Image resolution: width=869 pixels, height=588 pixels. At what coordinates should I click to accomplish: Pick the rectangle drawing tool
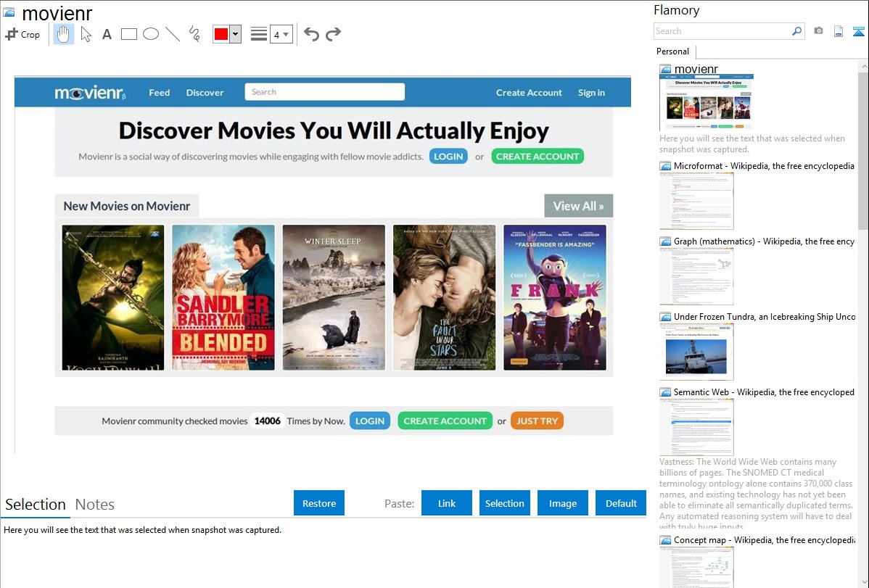coord(128,34)
